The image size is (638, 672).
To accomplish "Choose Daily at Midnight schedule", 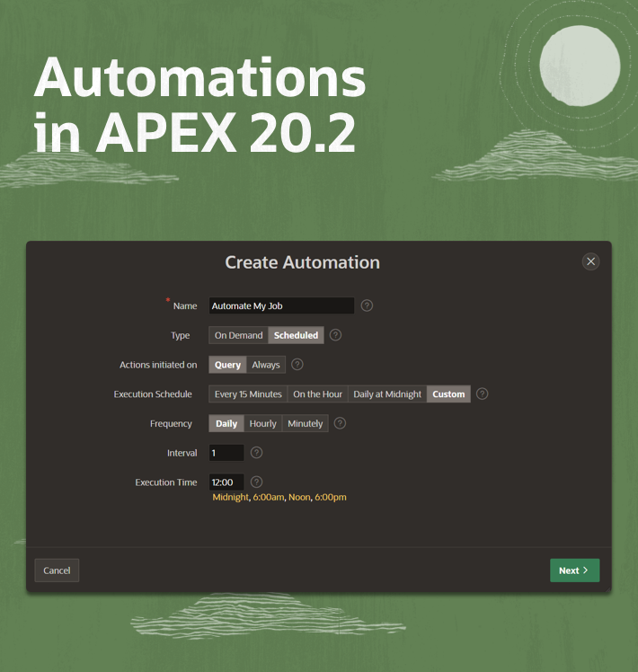I will [387, 394].
